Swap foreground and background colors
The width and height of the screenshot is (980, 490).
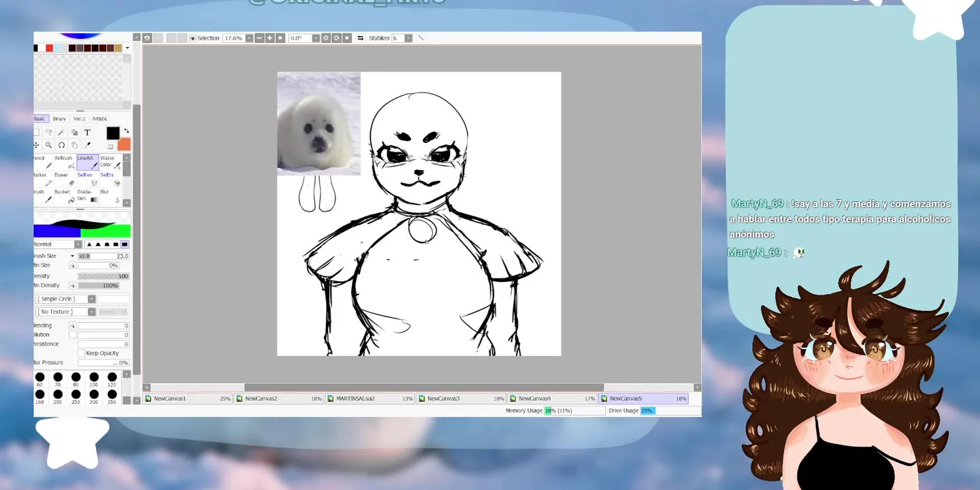pos(127,131)
